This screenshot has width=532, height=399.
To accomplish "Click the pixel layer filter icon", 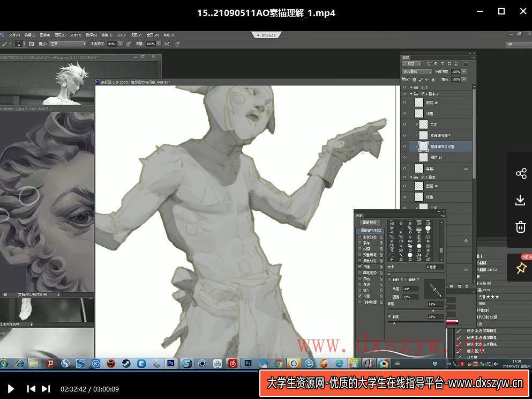I will coord(429,64).
